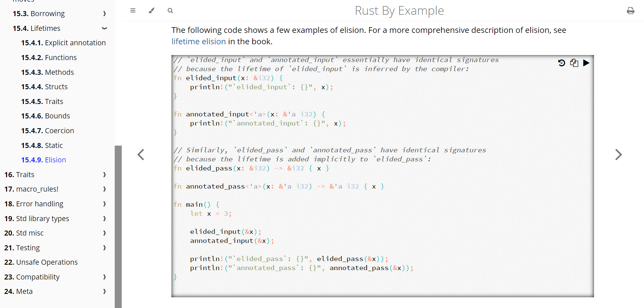Open 15.4.6 Bounds page
Screen dimensions: 644x308
[x=46, y=116]
